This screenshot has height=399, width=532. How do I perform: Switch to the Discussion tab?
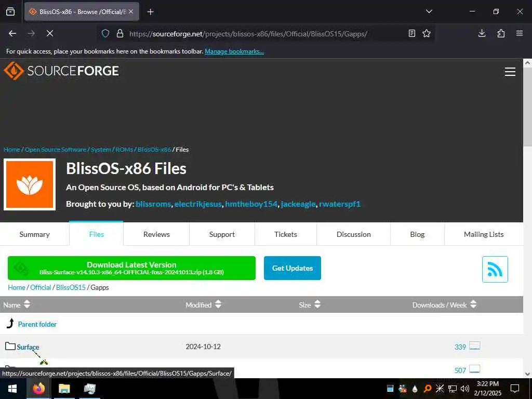[353, 234]
